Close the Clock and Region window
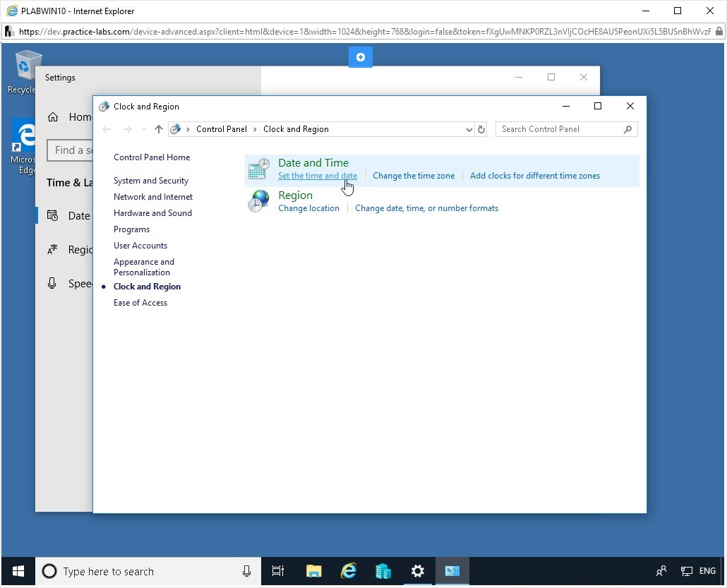This screenshot has width=727, height=588. (630, 106)
